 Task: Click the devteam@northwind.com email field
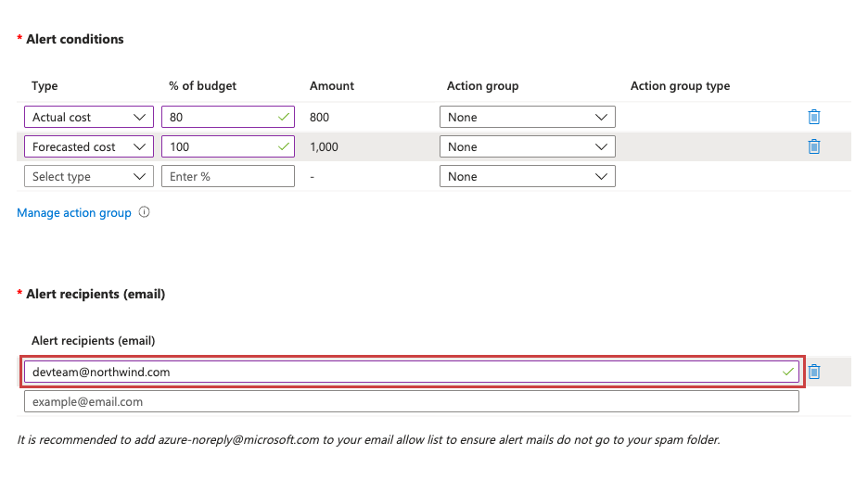click(412, 373)
